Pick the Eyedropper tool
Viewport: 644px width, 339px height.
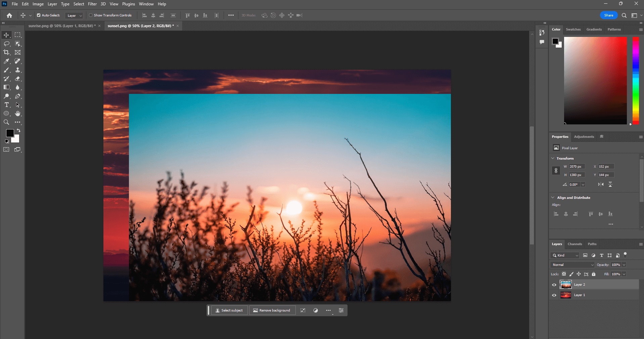[6, 61]
